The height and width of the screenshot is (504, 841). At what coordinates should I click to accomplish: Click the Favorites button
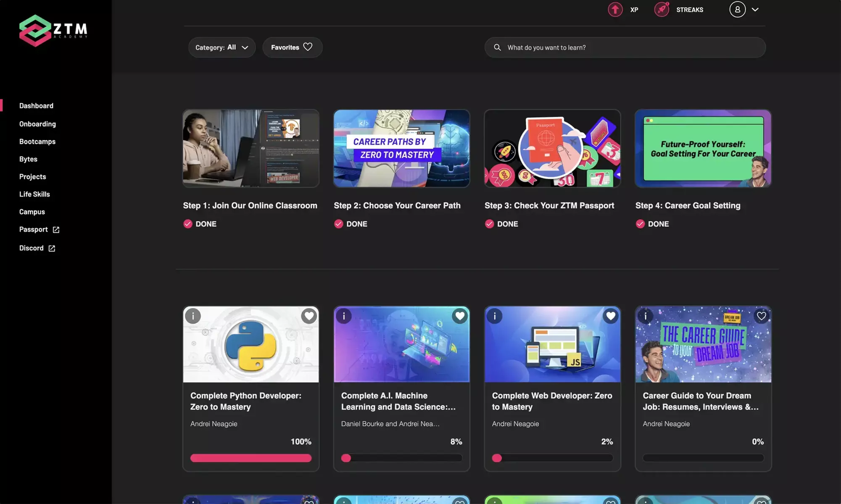(x=292, y=47)
